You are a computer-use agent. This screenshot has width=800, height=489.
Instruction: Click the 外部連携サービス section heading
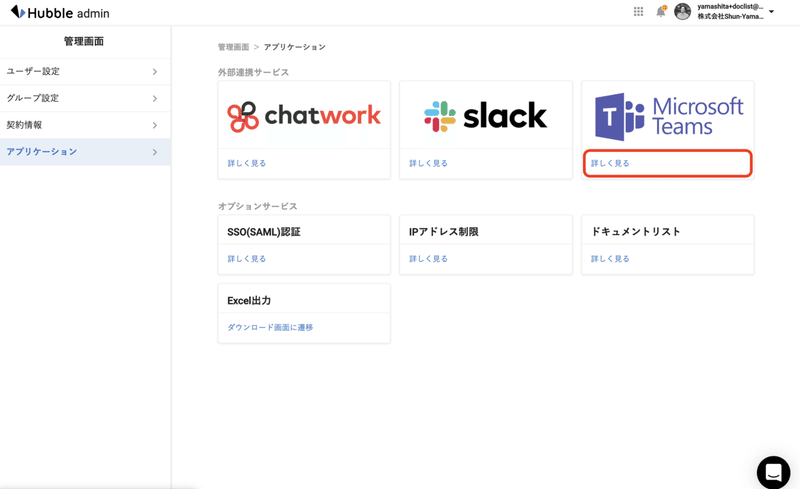tap(253, 72)
